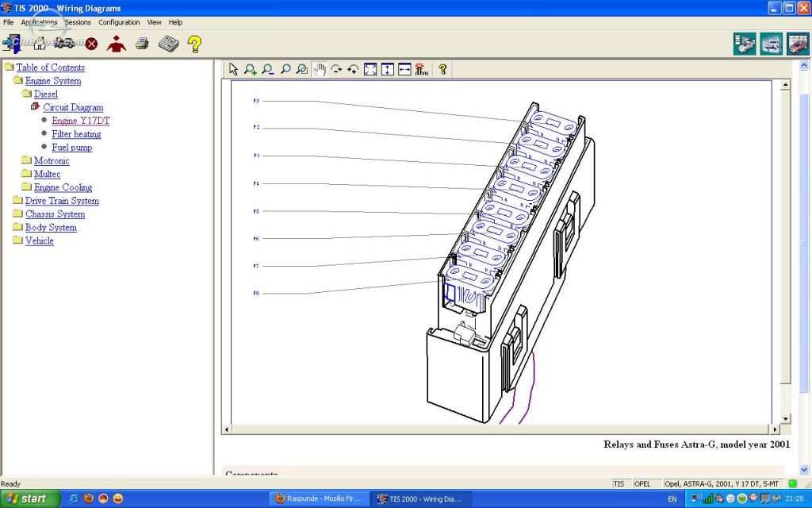Screen dimensions: 812x508
Task: Collapse the Diesel folder
Action: pos(27,94)
